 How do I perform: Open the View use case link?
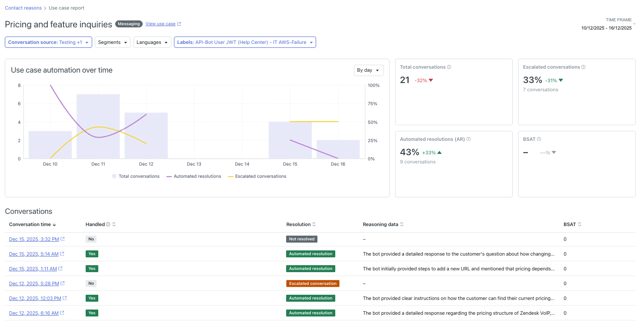pos(160,24)
